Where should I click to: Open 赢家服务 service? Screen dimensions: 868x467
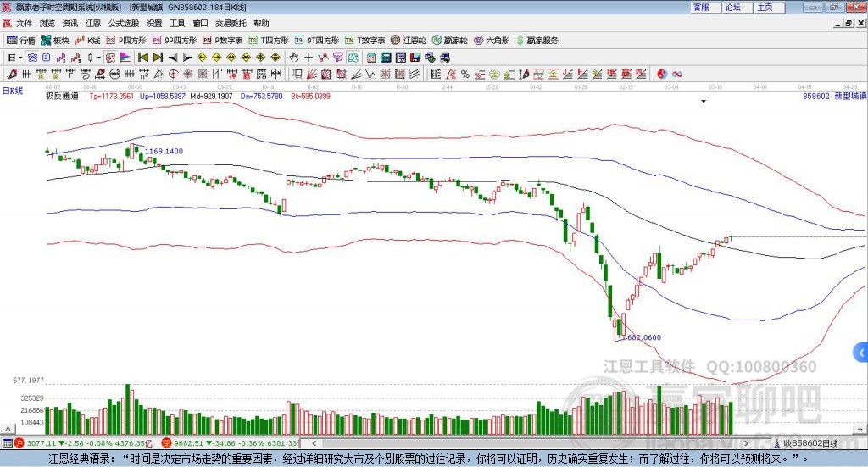[537, 41]
